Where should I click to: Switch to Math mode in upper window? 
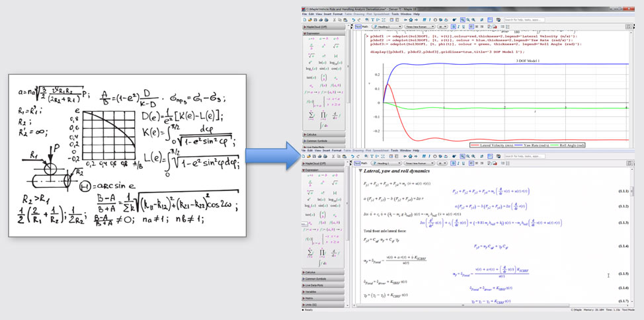click(366, 26)
